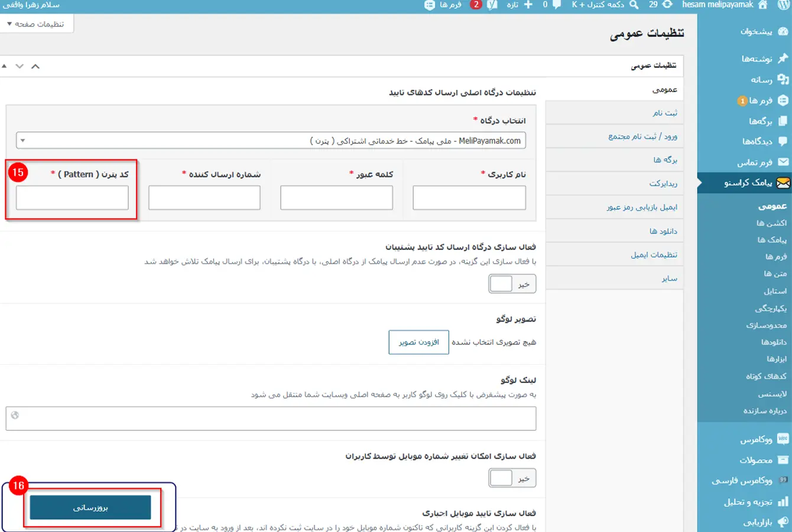Open the تنظیمات ایمیل tab
Screen dimensions: 792x532
(615, 254)
